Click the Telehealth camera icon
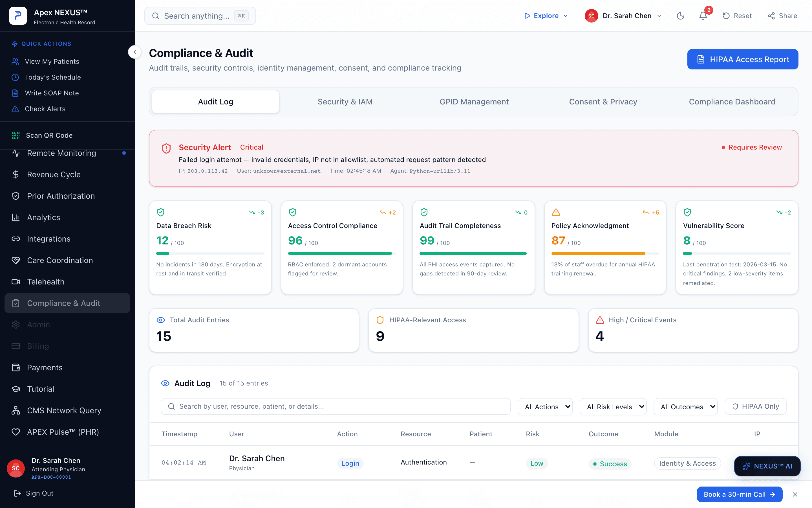812x508 pixels. [16, 282]
